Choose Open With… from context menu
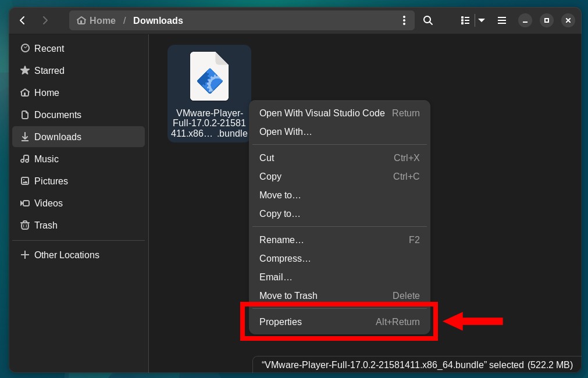The image size is (588, 378). (340, 131)
